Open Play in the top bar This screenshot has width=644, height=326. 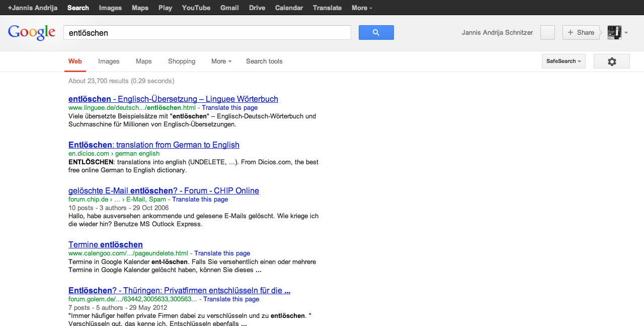[165, 8]
